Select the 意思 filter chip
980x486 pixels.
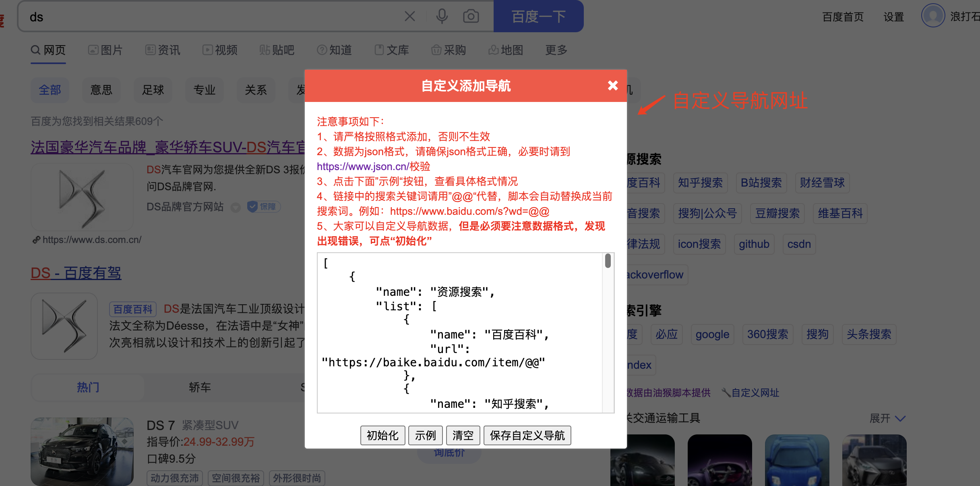(101, 90)
